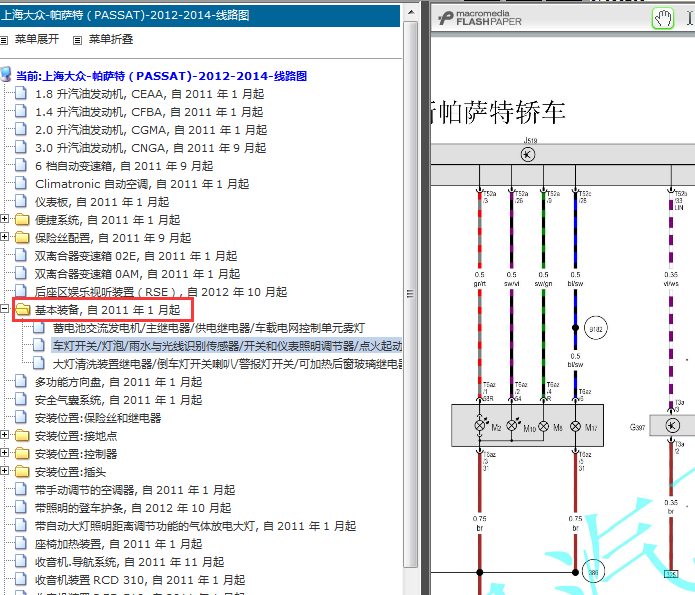Click the page icon beside 仪表板
Viewport: 695px width, 595px height.
20,201
